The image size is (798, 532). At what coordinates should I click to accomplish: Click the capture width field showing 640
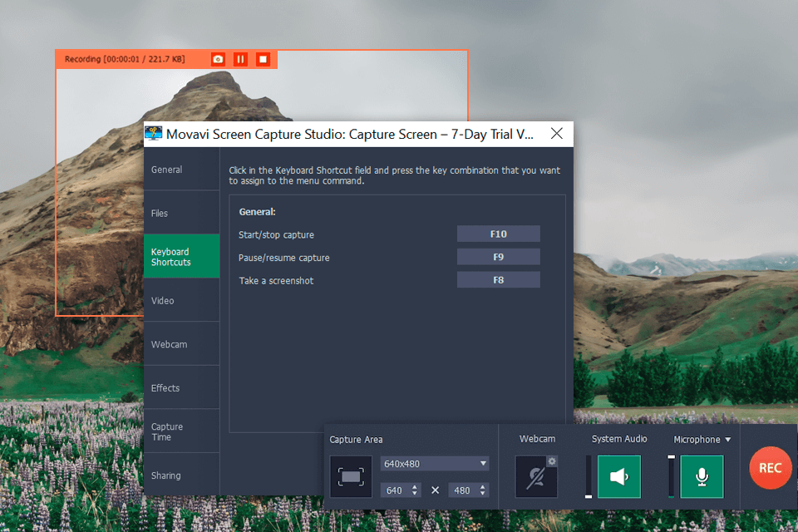click(x=395, y=490)
